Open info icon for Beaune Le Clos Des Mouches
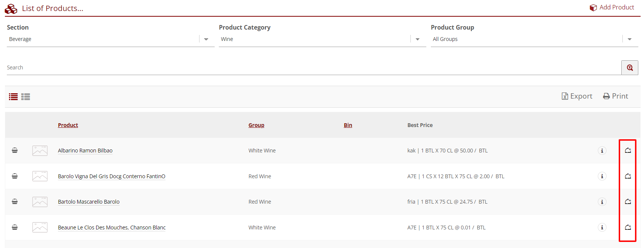This screenshot has width=644, height=248. (602, 228)
